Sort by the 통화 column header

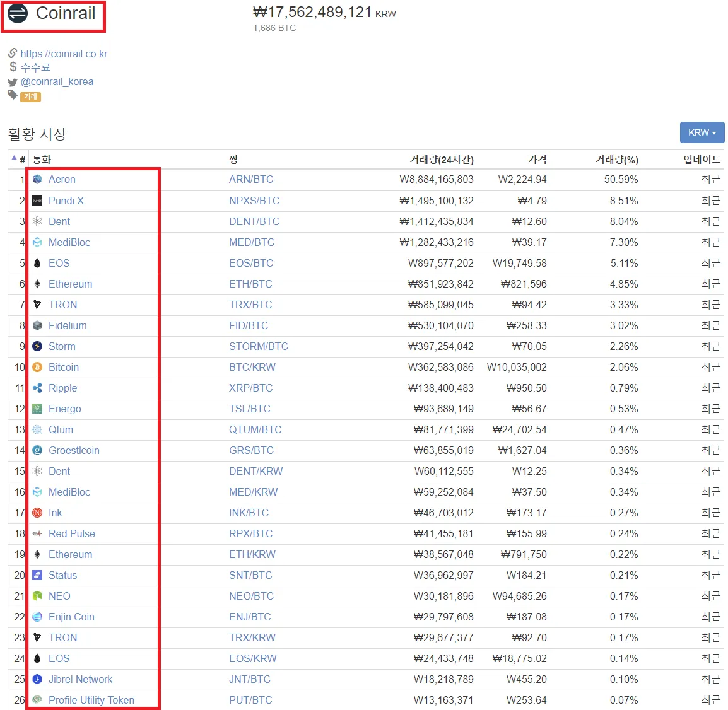[42, 160]
